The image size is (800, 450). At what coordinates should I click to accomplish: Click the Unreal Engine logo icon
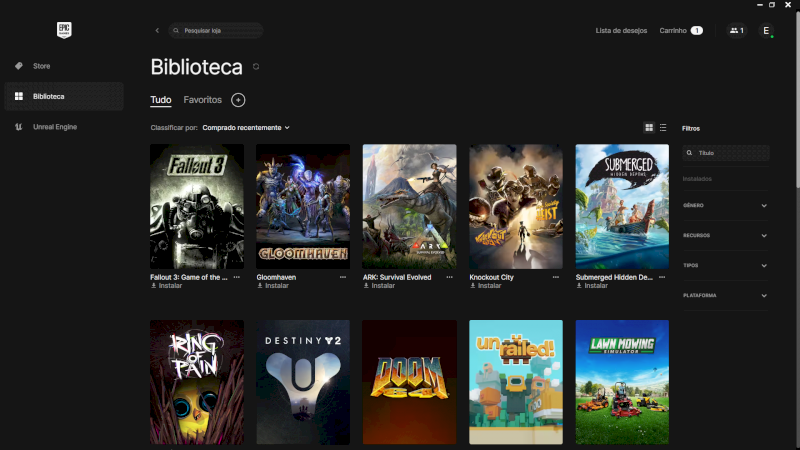tap(19, 127)
